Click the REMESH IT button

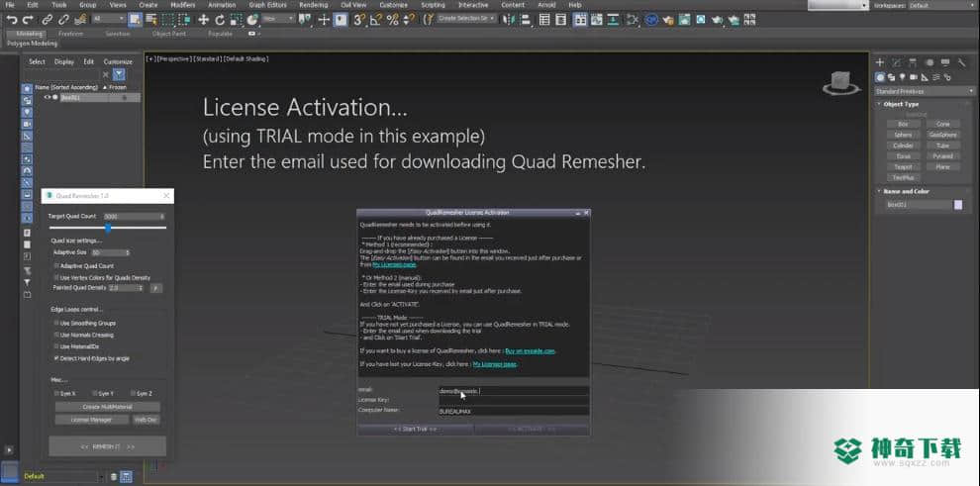tap(108, 446)
